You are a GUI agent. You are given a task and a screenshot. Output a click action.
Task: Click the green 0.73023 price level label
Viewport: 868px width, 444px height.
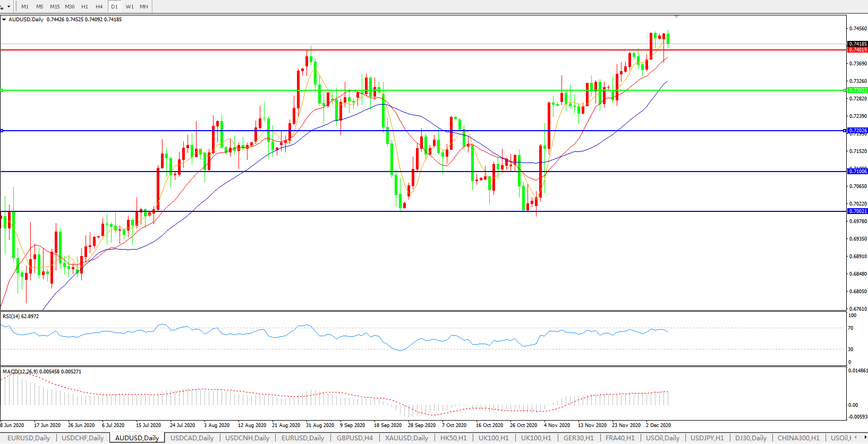pyautogui.click(x=857, y=90)
